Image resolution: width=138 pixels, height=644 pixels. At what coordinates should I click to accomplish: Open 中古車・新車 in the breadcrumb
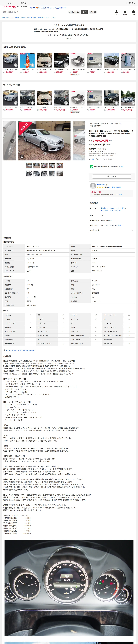[32, 18]
